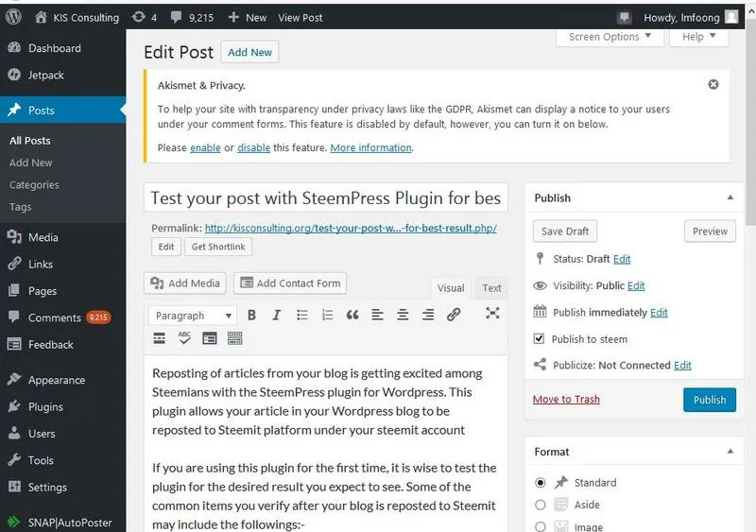Switch to the Visual editor tab
Viewport: 756px width, 532px height.
[x=451, y=288]
